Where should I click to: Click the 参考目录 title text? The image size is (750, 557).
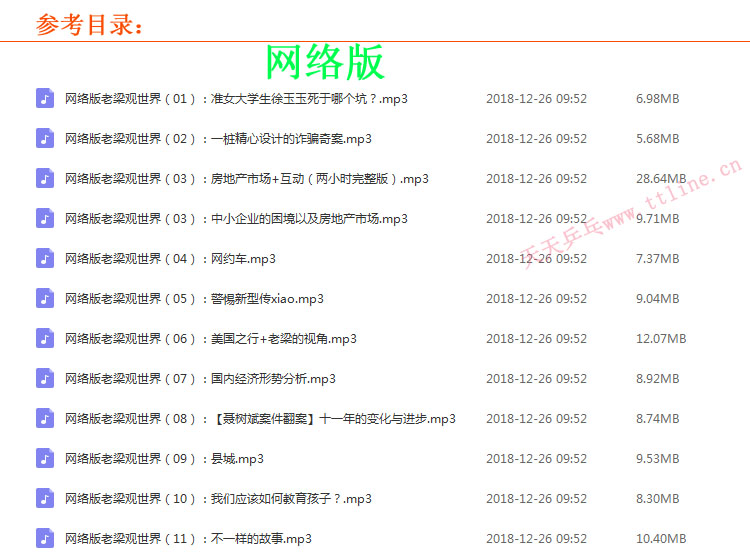point(90,24)
